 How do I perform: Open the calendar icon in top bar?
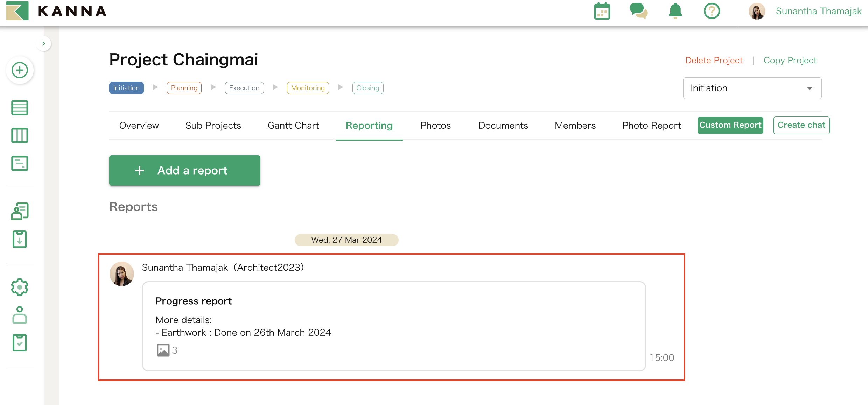(x=602, y=12)
